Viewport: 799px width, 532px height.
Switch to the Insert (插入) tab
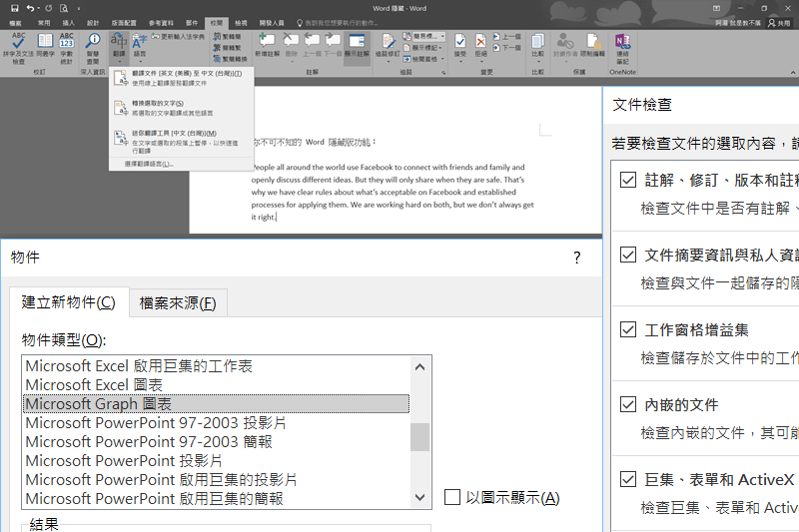(x=68, y=23)
